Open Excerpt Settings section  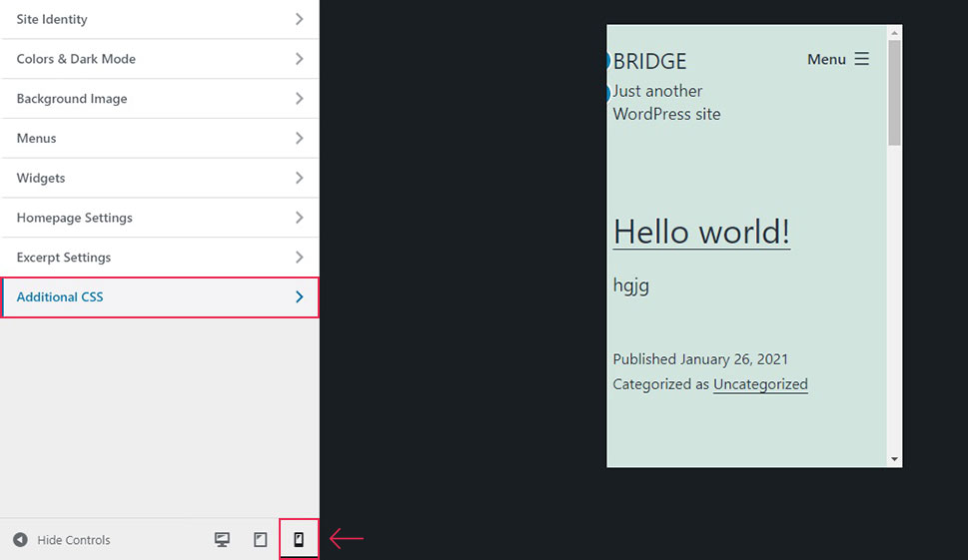[160, 258]
